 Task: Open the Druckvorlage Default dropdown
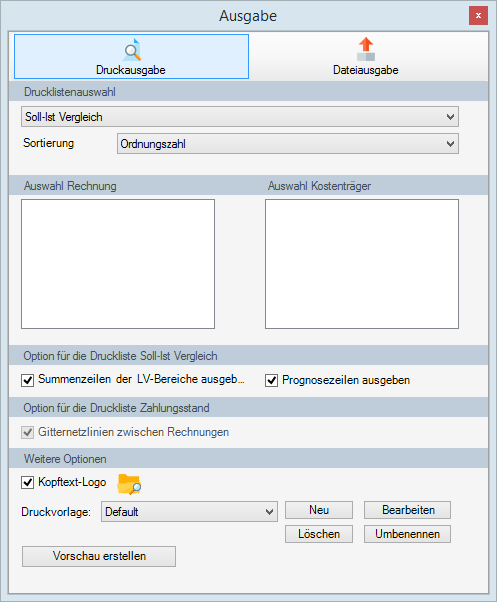point(189,511)
